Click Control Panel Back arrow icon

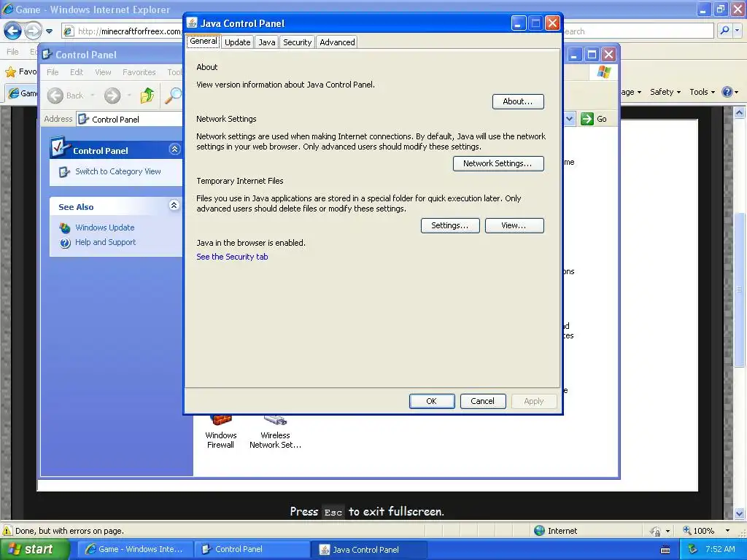tap(55, 96)
